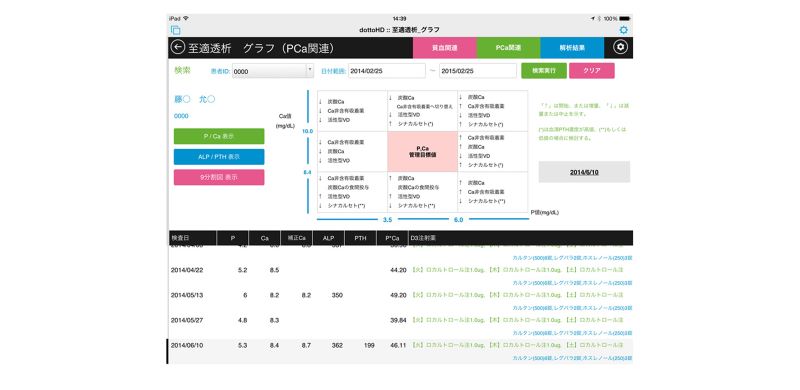Screen dimensions: 800x390
Task: Tap the blue gear icon in browser bar
Action: (x=623, y=30)
